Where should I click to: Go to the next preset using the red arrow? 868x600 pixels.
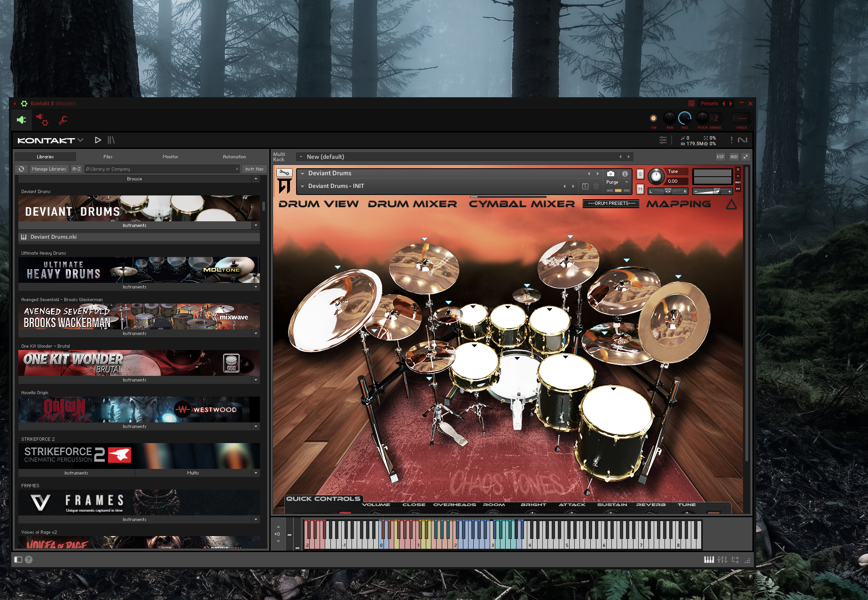tap(731, 103)
